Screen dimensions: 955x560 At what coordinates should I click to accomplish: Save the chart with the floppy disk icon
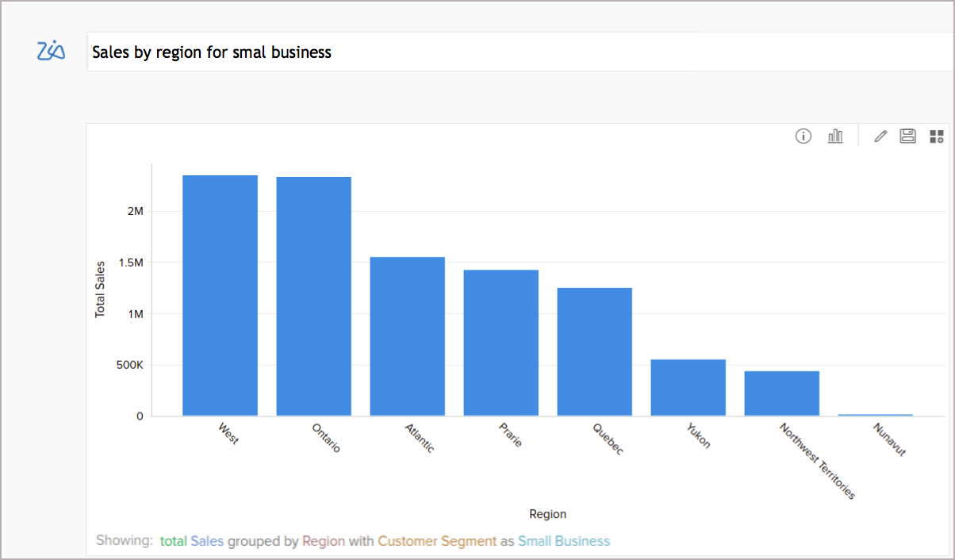[907, 136]
